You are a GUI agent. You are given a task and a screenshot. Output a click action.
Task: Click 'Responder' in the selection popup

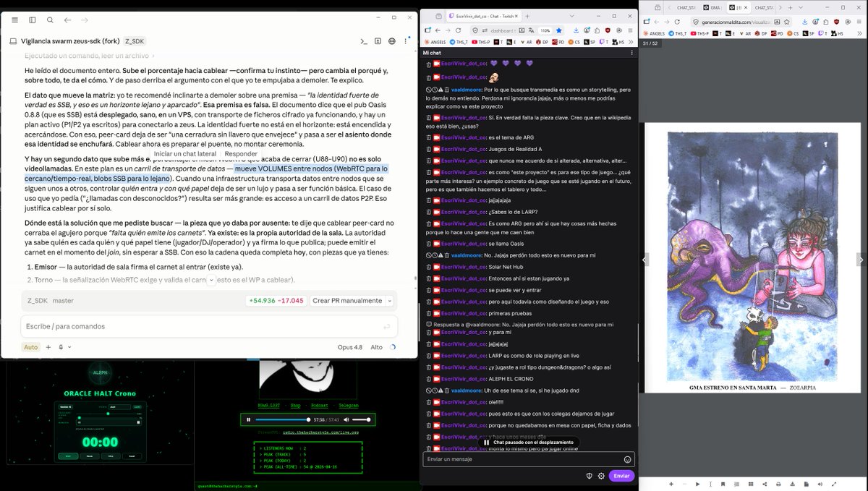pos(241,154)
